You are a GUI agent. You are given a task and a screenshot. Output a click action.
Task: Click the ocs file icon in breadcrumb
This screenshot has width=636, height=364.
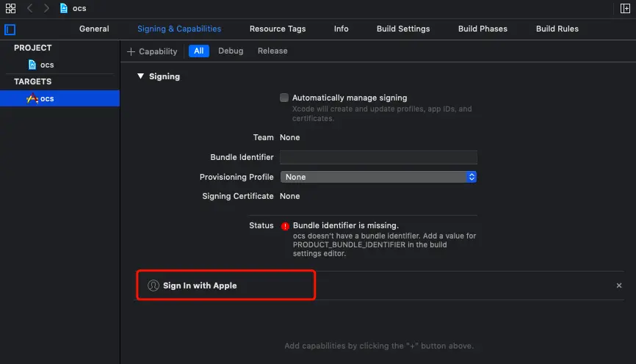coord(65,8)
